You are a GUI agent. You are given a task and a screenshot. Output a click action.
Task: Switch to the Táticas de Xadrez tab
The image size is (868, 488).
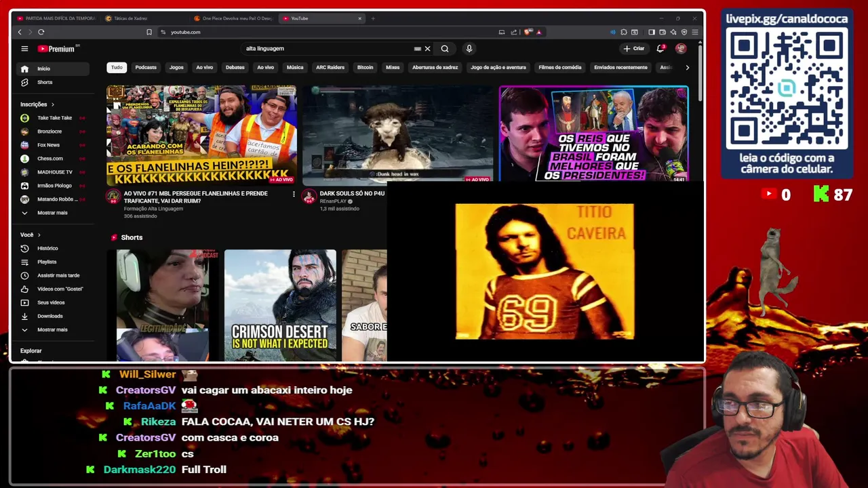click(x=144, y=18)
